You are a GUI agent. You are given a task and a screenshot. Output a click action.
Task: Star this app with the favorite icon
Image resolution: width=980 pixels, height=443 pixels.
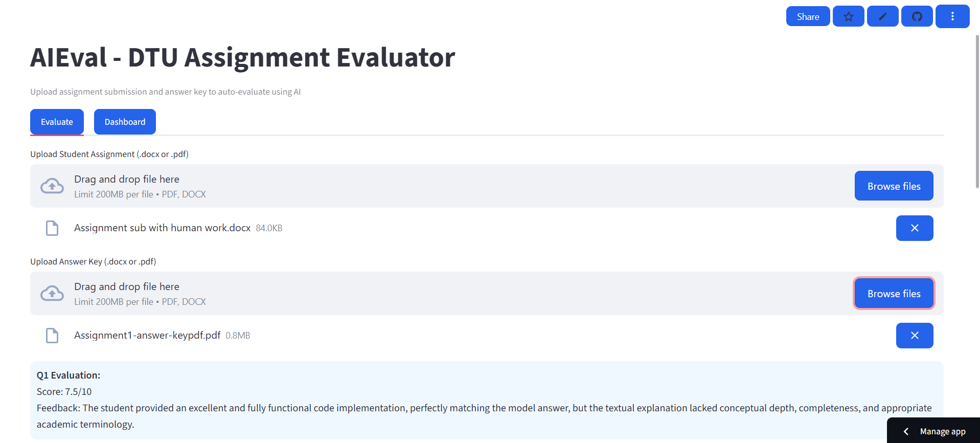849,16
